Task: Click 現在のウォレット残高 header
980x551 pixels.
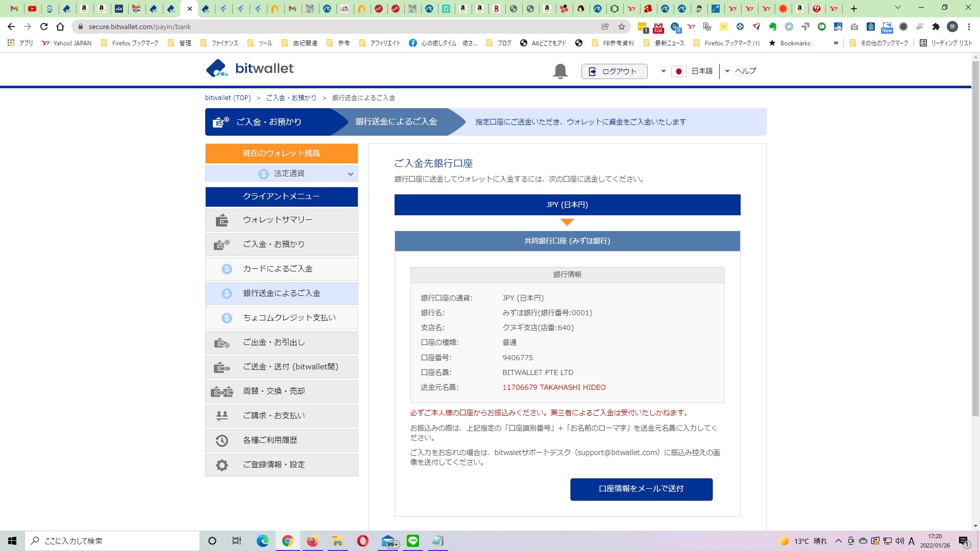Action: pos(282,153)
